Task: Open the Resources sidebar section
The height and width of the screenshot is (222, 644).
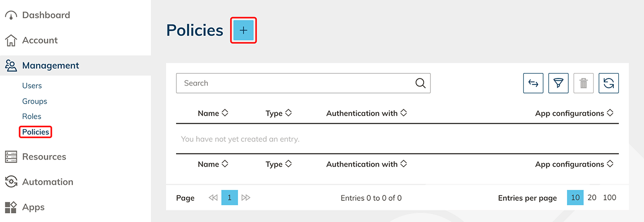Action: [x=44, y=157]
